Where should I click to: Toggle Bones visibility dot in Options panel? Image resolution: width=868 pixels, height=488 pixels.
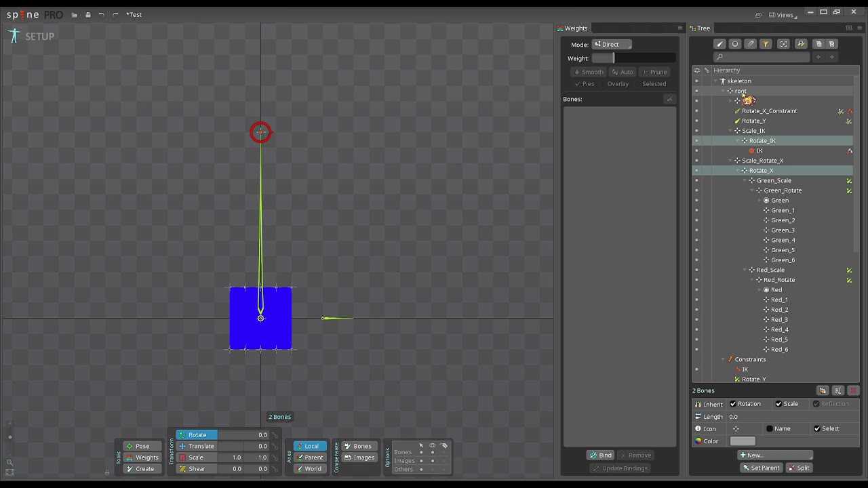point(432,453)
